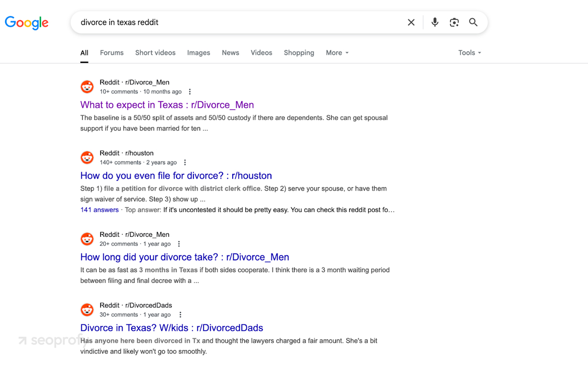Open the three-dot menu for 30+ comments result
The image size is (588, 367).
(180, 315)
